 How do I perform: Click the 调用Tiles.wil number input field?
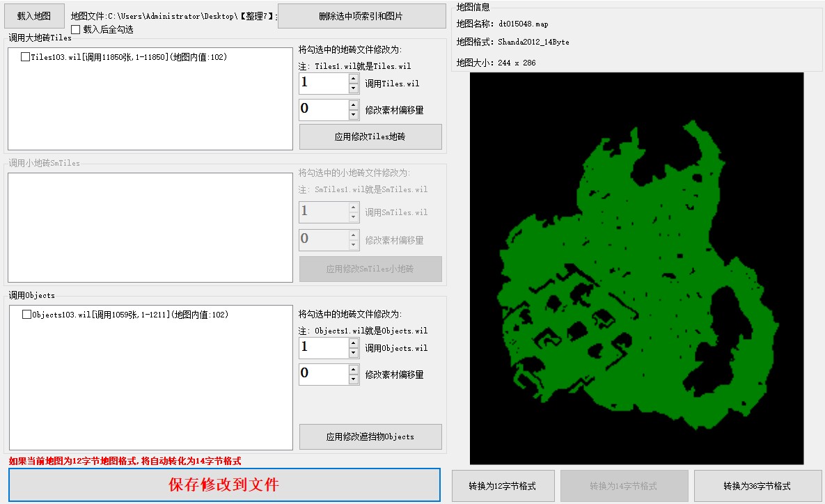coord(323,84)
